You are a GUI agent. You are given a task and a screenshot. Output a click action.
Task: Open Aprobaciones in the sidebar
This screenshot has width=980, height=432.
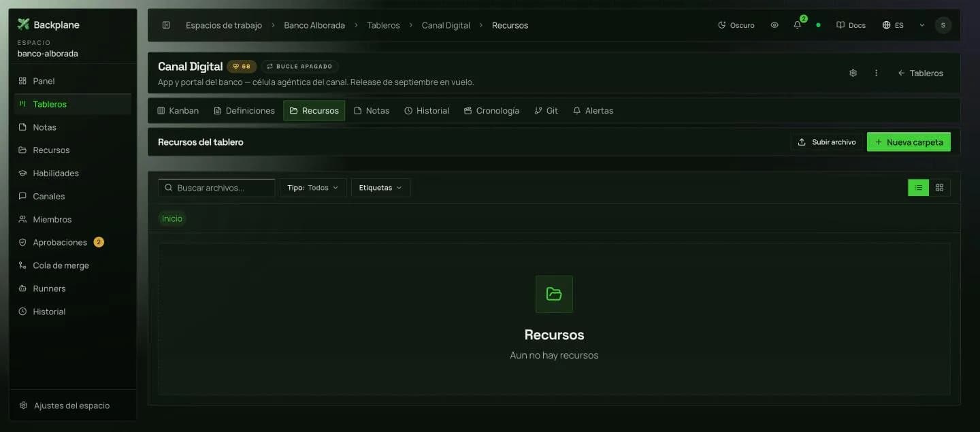[x=72, y=242]
